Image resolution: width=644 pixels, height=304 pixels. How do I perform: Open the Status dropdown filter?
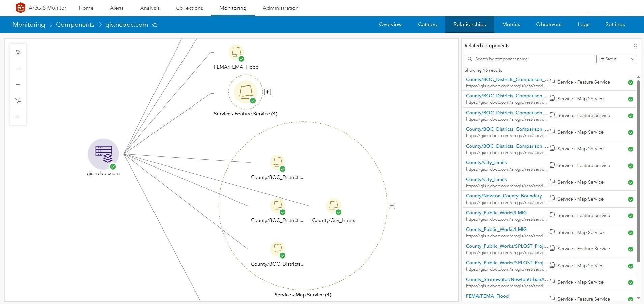tap(616, 59)
